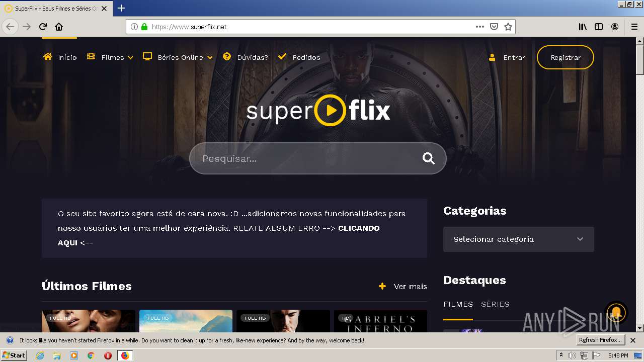This screenshot has height=362, width=644.
Task: Click the Firefox back arrow button
Action: (x=10, y=27)
